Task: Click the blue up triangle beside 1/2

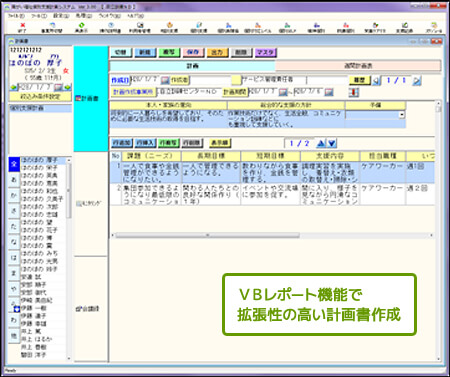Action: click(321, 144)
